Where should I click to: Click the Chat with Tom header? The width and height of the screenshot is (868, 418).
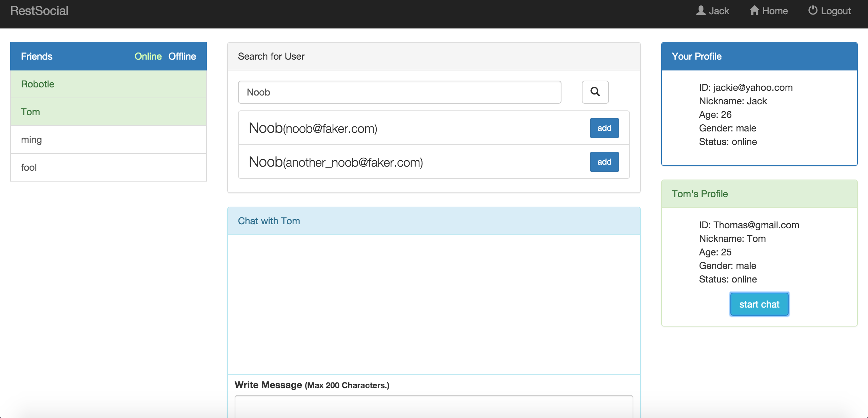tap(434, 221)
